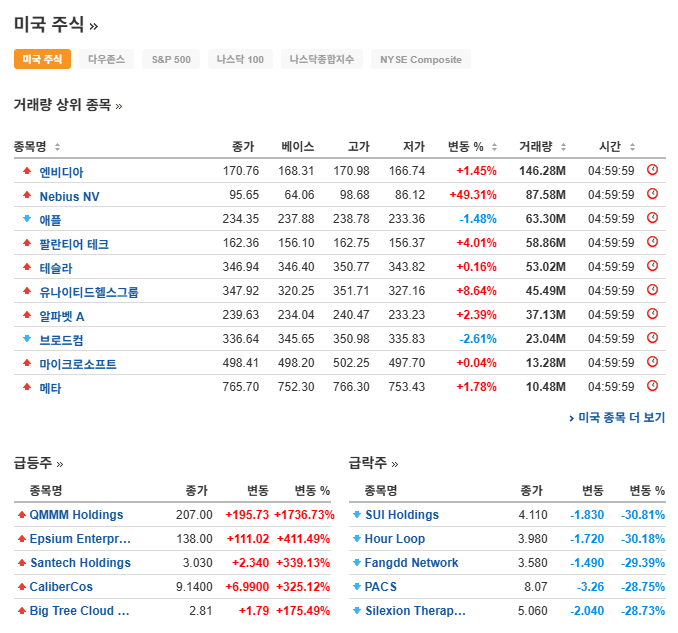Open the Fangdd Network loser link
The image size is (678, 633).
point(411,563)
